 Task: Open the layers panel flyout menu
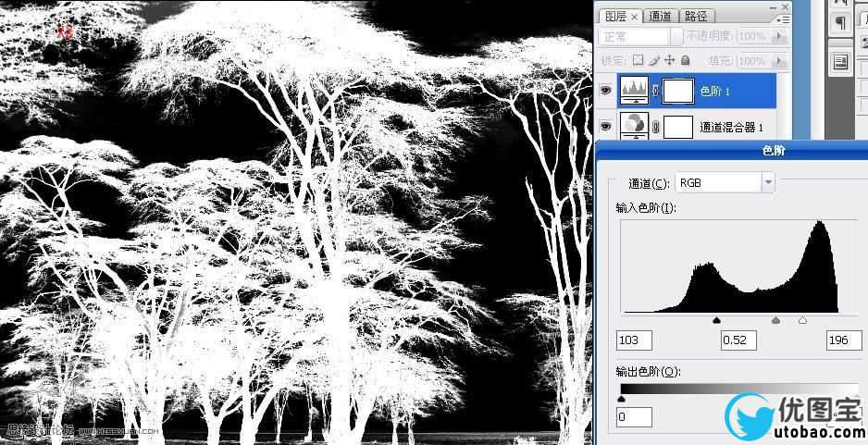[783, 19]
